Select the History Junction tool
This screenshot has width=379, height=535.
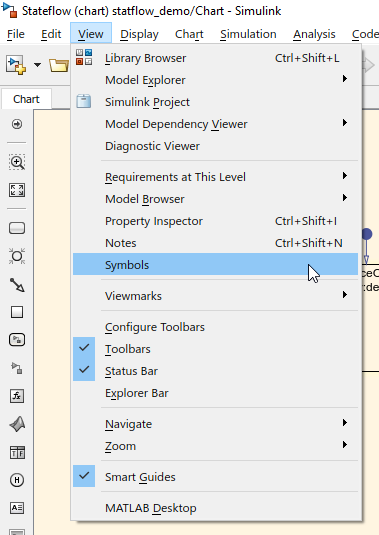(x=17, y=480)
